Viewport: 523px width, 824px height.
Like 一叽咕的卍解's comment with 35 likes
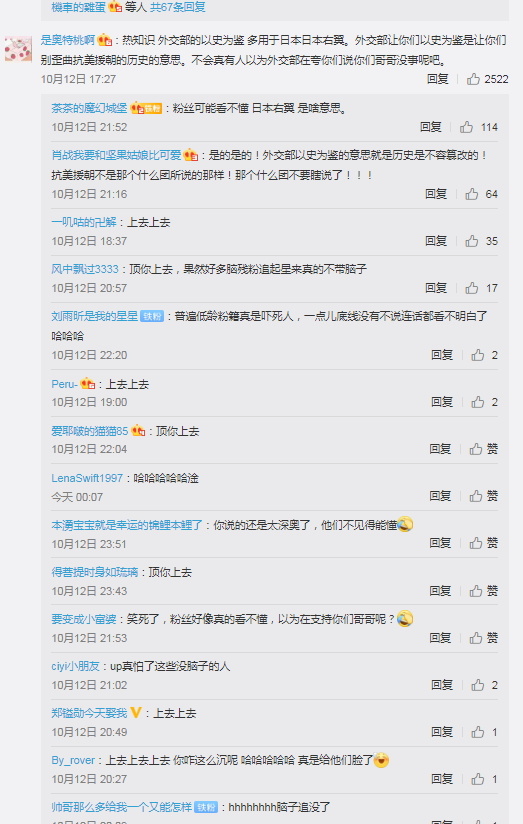(471, 241)
